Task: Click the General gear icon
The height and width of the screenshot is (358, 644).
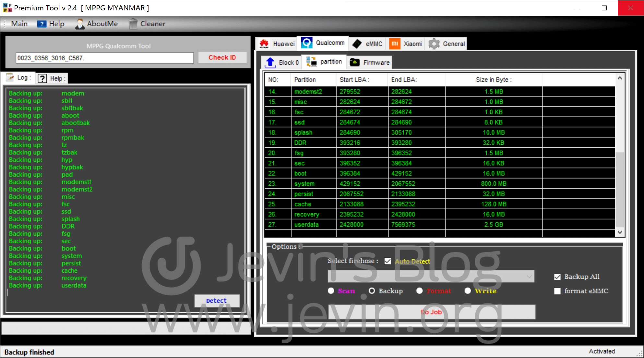Action: 434,44
